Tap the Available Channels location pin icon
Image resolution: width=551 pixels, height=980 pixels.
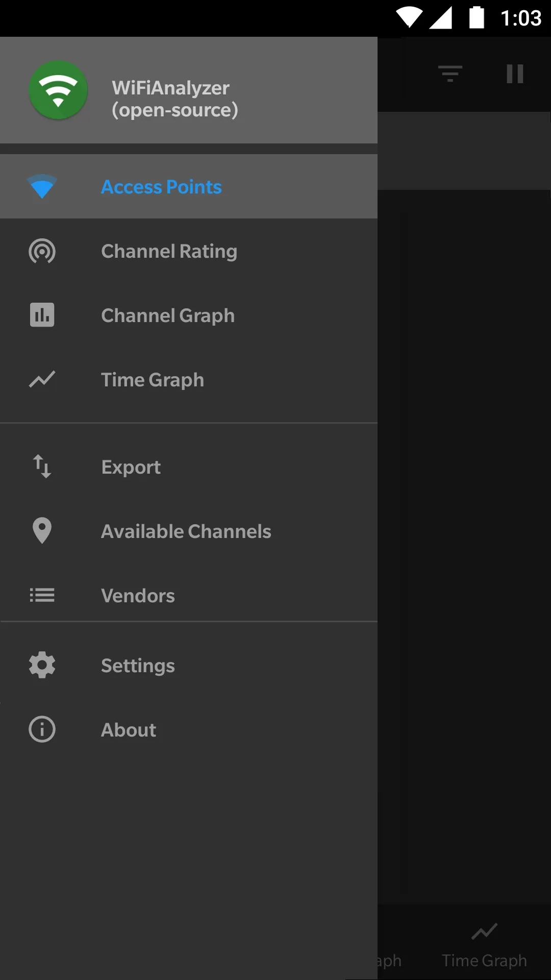click(42, 531)
